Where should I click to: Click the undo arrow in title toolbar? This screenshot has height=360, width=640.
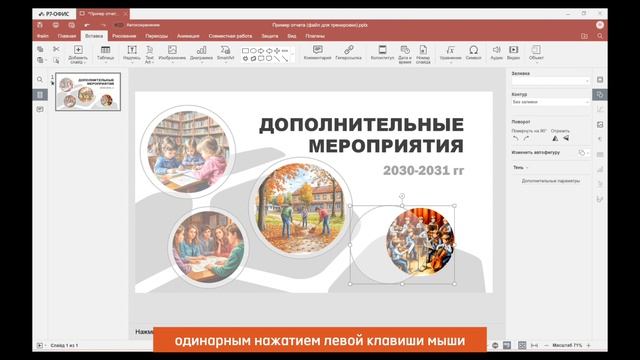coord(87,25)
